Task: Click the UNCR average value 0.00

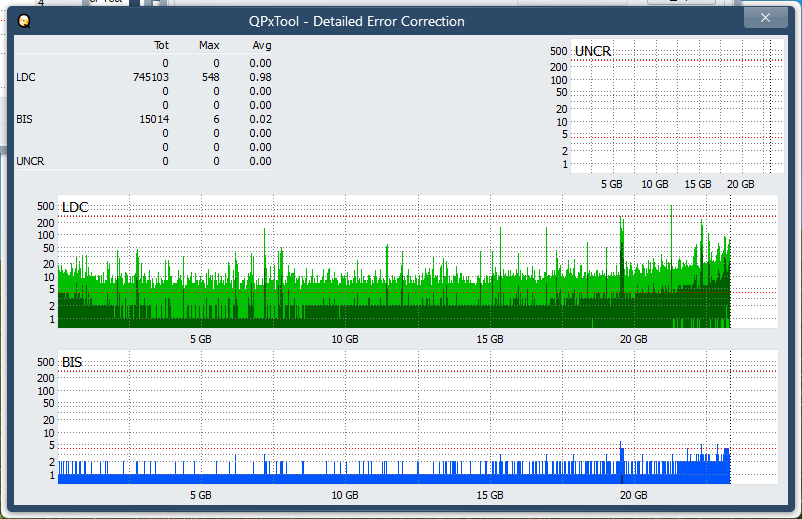Action: click(x=260, y=161)
